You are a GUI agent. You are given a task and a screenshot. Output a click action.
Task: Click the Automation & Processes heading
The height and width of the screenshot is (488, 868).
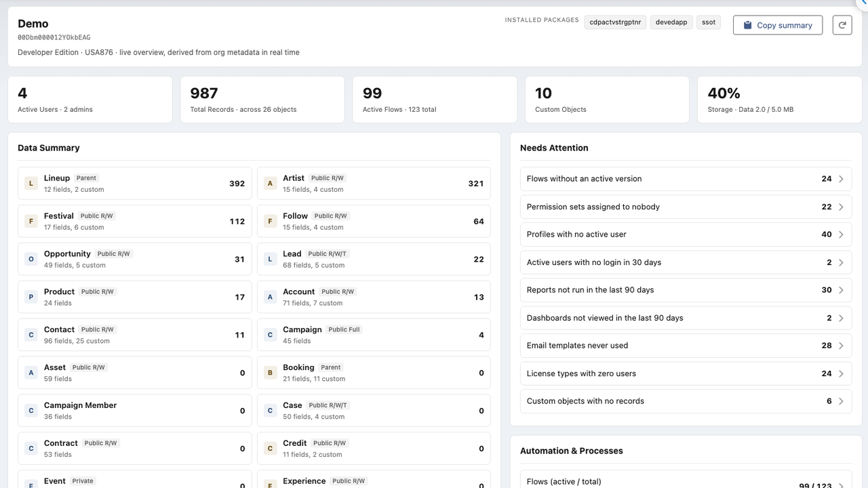(572, 451)
